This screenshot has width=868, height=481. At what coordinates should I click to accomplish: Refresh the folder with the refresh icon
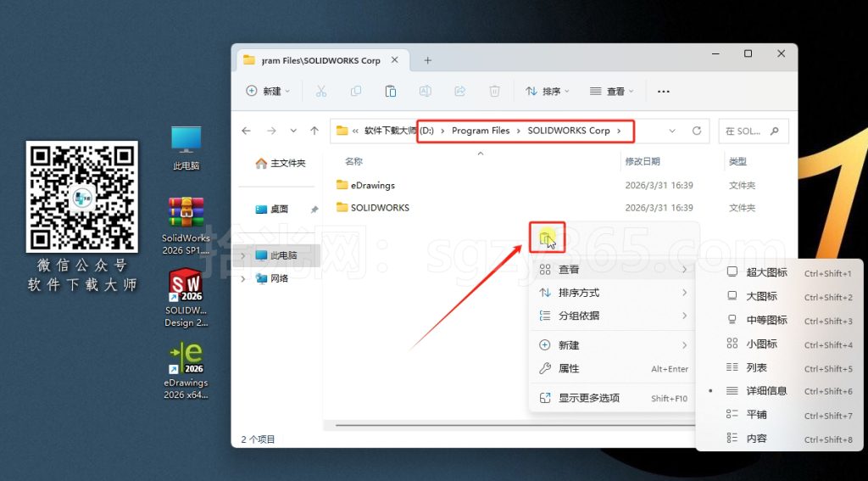pyautogui.click(x=697, y=131)
